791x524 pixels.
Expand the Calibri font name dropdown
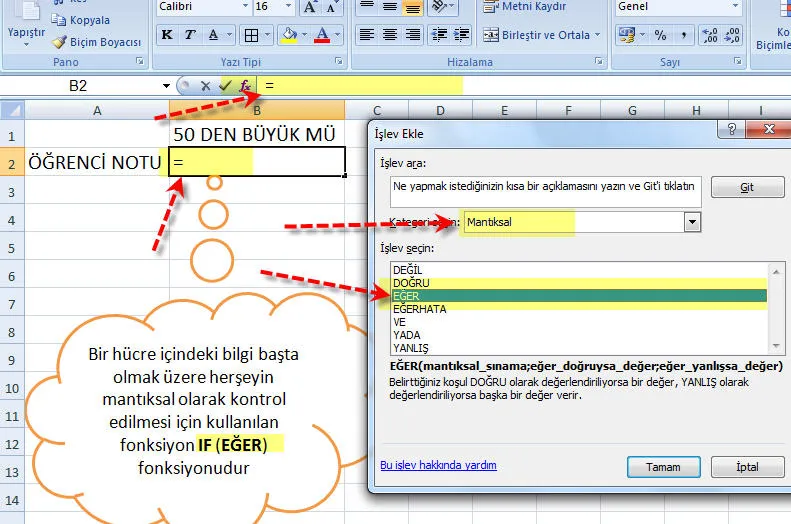tap(243, 7)
